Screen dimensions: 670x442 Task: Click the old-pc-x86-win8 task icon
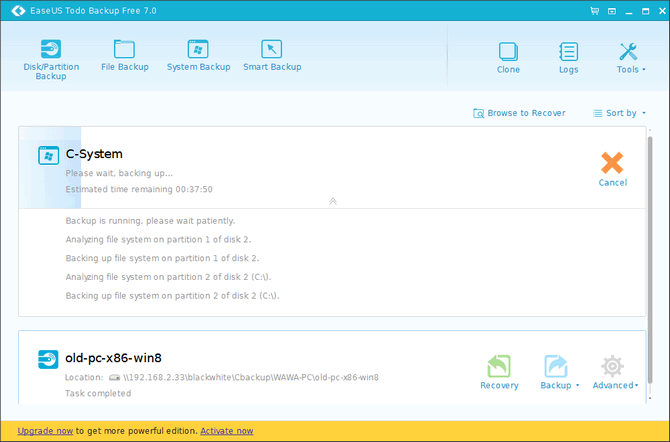48,359
